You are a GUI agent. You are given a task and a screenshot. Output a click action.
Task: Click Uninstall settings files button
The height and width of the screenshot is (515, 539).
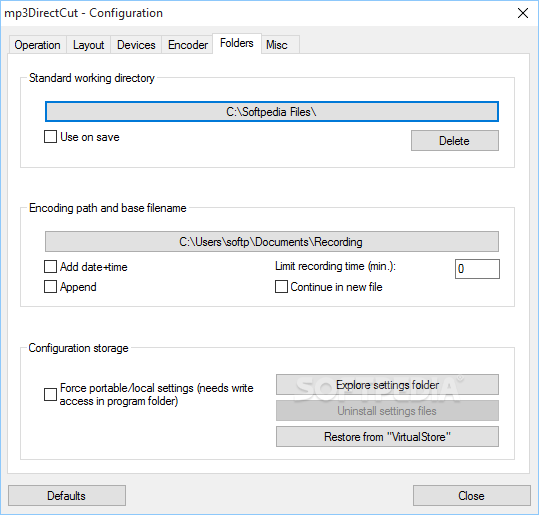click(387, 410)
